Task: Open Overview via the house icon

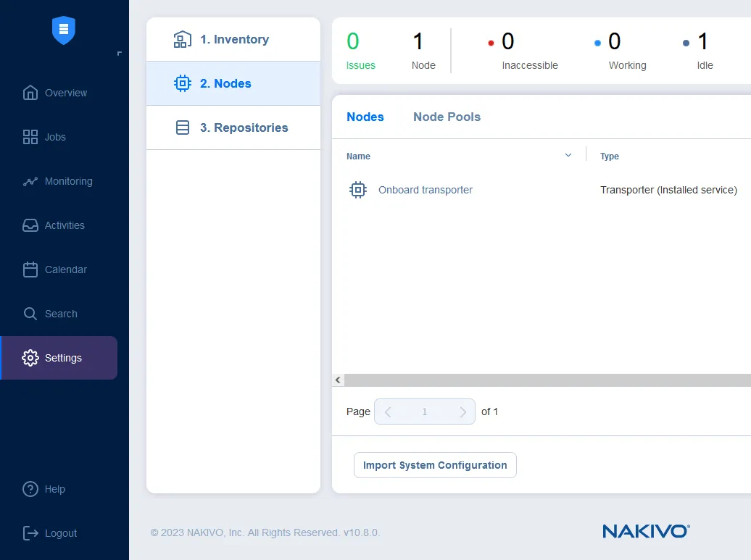Action: pos(30,93)
